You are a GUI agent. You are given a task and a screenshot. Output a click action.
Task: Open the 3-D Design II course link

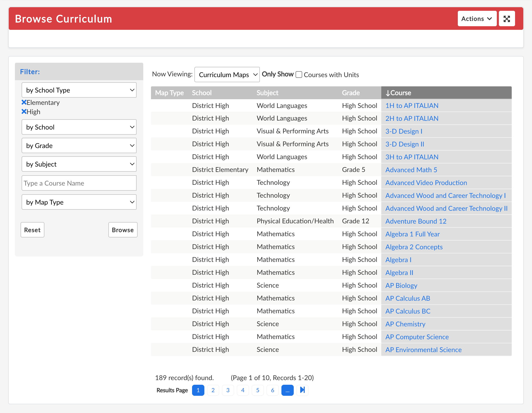tap(405, 144)
